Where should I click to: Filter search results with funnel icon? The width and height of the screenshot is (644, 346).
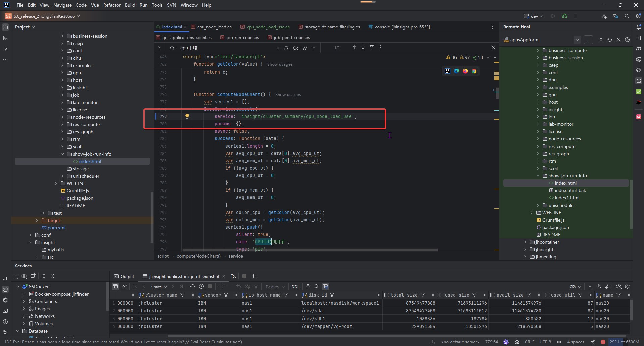372,48
